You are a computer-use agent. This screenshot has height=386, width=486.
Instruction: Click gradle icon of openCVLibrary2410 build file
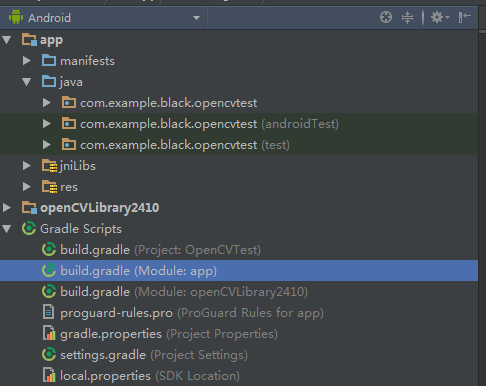pos(49,291)
